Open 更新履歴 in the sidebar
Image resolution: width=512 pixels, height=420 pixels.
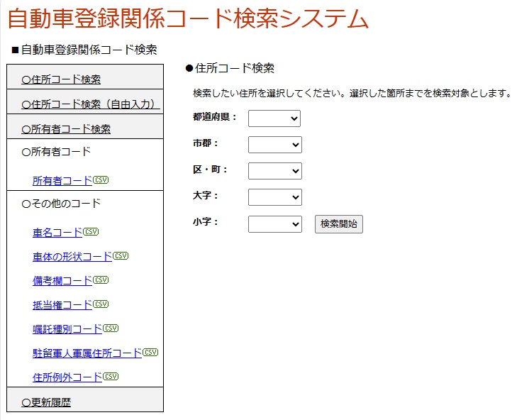47,402
